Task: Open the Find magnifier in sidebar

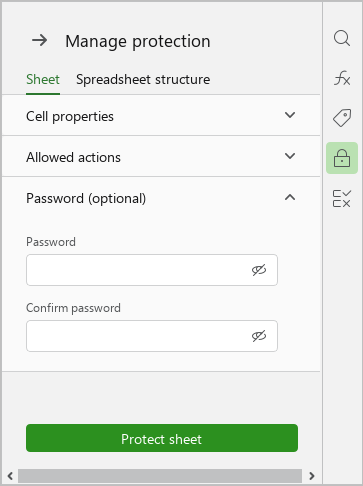Action: point(342,38)
